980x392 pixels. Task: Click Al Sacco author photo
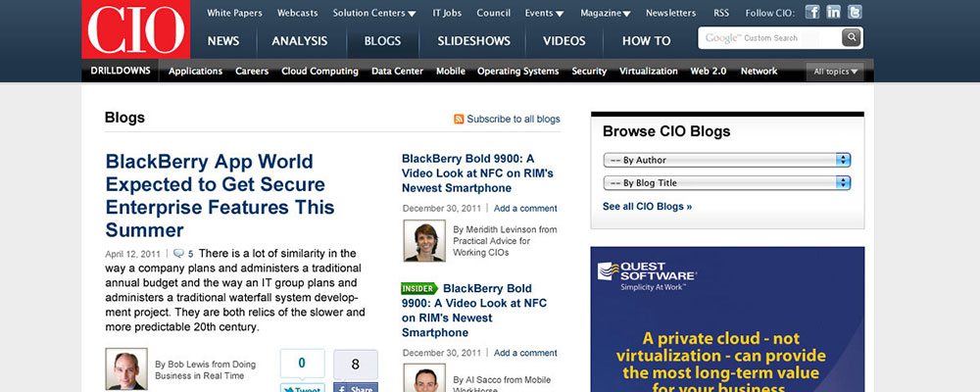click(x=424, y=377)
